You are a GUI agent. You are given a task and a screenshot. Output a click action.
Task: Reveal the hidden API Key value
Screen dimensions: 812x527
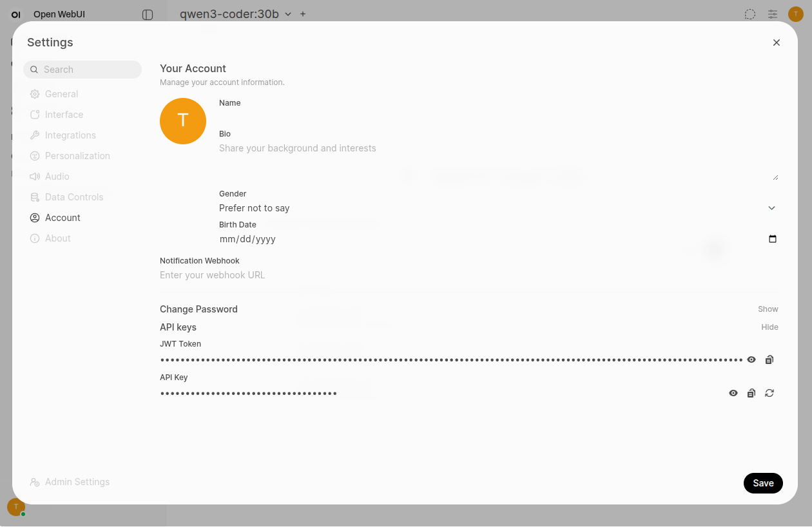tap(733, 394)
